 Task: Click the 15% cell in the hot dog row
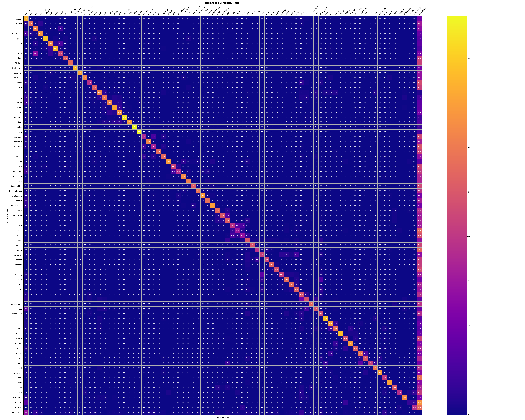[262, 274]
